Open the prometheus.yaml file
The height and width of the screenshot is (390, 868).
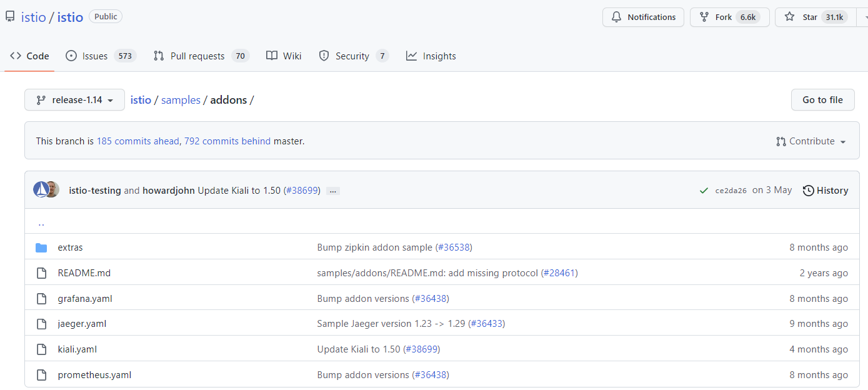click(94, 375)
